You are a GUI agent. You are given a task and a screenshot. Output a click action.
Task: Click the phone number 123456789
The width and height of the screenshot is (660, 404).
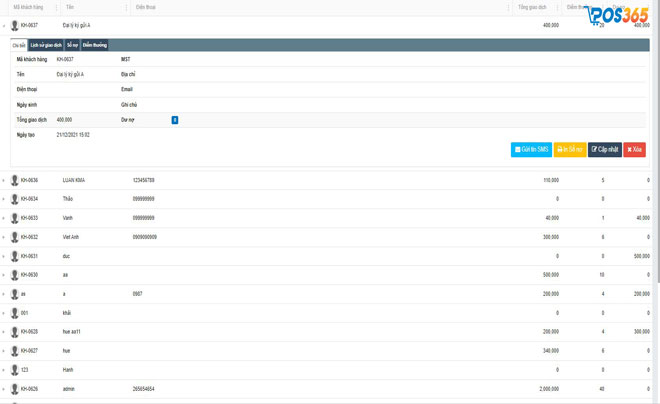pyautogui.click(x=144, y=180)
